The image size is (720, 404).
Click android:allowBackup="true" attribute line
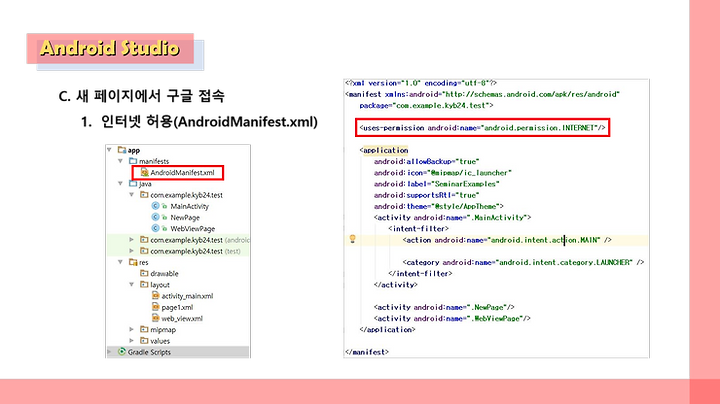tap(426, 162)
